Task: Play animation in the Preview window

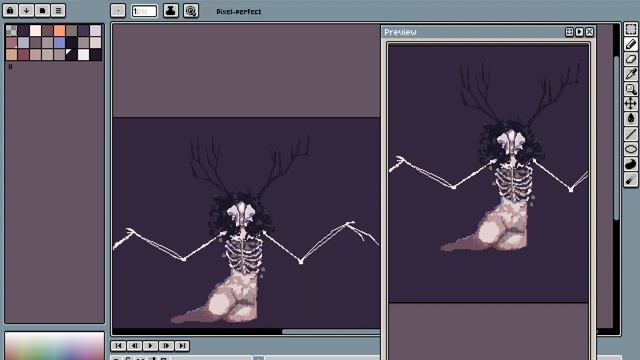Action: (x=580, y=32)
